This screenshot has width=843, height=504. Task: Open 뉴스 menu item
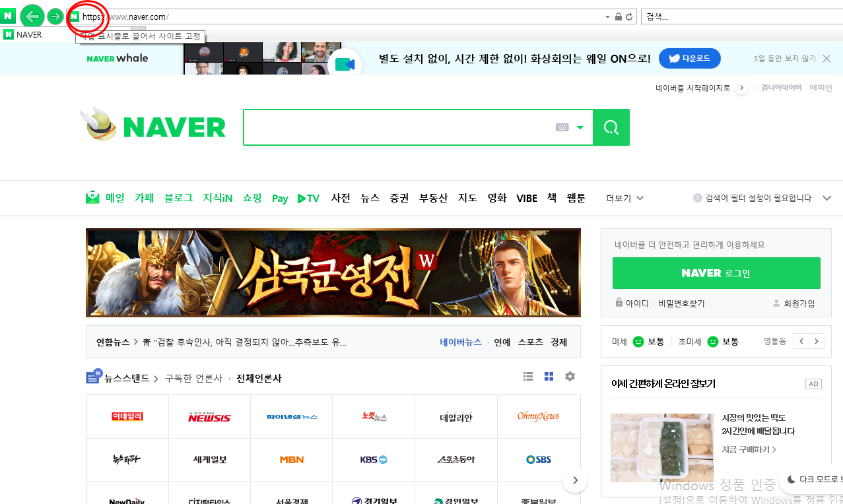coord(370,197)
